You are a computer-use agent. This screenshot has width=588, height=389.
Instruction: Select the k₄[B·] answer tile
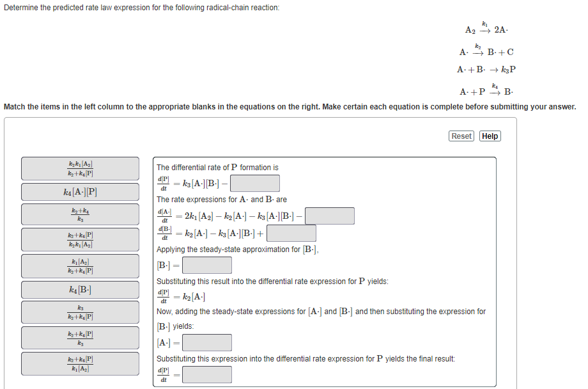coord(80,289)
